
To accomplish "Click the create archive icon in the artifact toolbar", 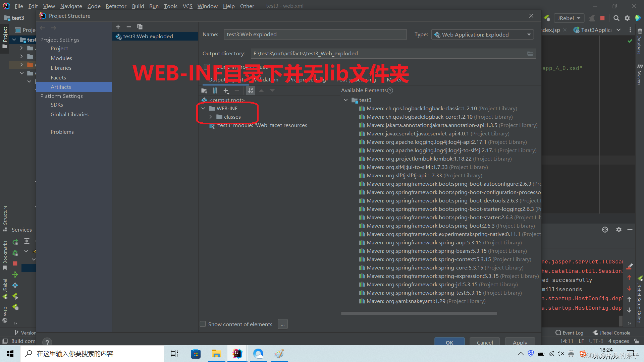I will click(x=215, y=90).
